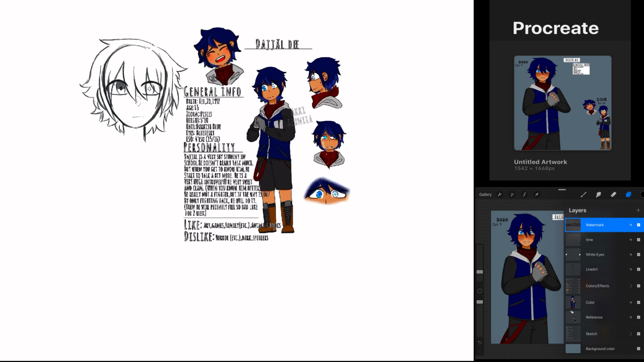
Task: Click the Color layer thumbnail
Action: (x=573, y=302)
